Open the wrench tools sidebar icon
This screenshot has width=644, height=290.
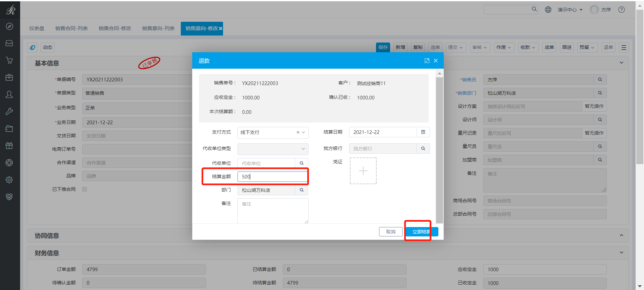tap(9, 112)
